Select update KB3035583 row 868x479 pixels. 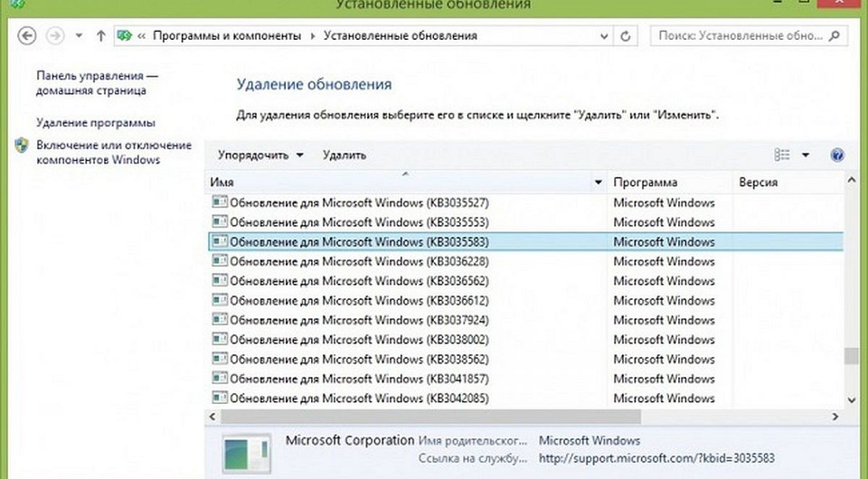[524, 241]
